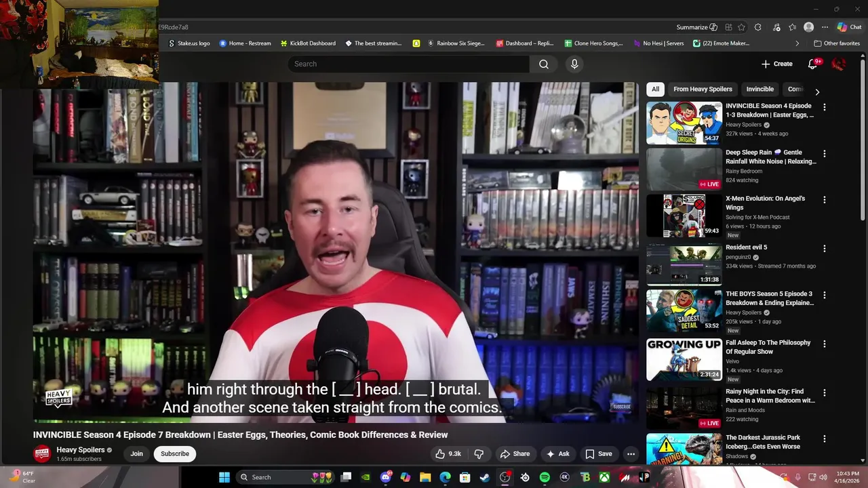The height and width of the screenshot is (488, 868).
Task: Open the media control icon in Edge toolbar
Action: 776,27
